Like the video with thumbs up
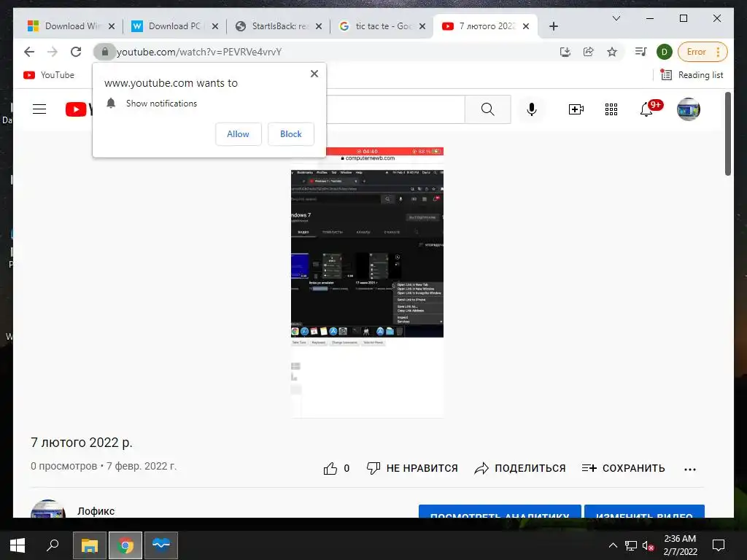Image resolution: width=747 pixels, height=560 pixels. pyautogui.click(x=336, y=469)
